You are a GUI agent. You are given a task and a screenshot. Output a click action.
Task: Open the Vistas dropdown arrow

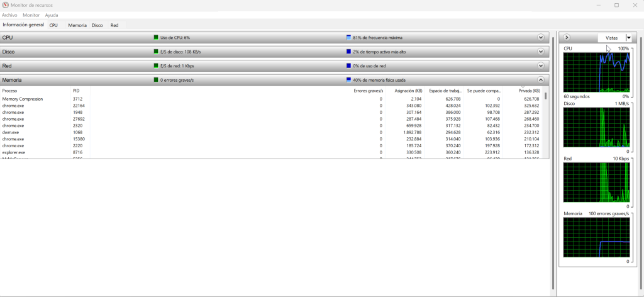point(628,37)
